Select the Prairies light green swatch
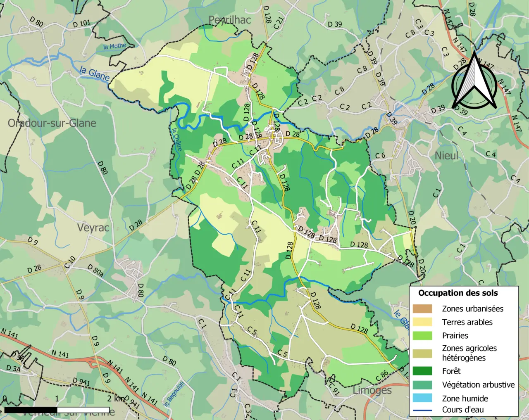 click(x=422, y=336)
